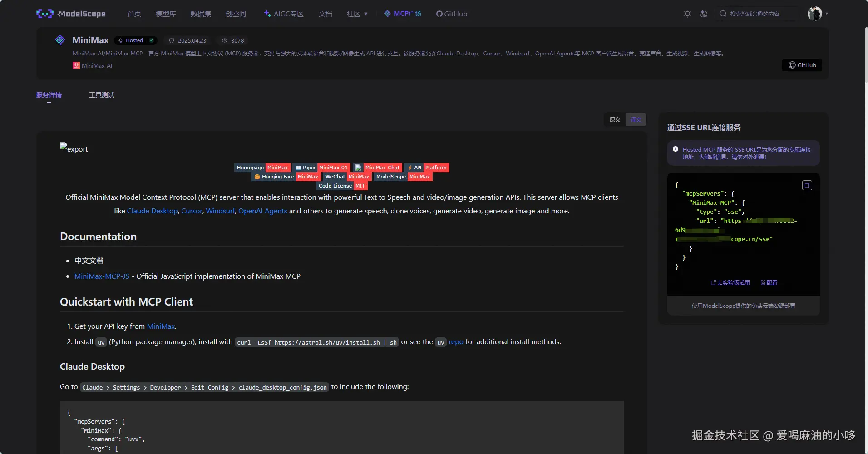Open the MiniMax API key link
The width and height of the screenshot is (868, 454).
(x=161, y=326)
